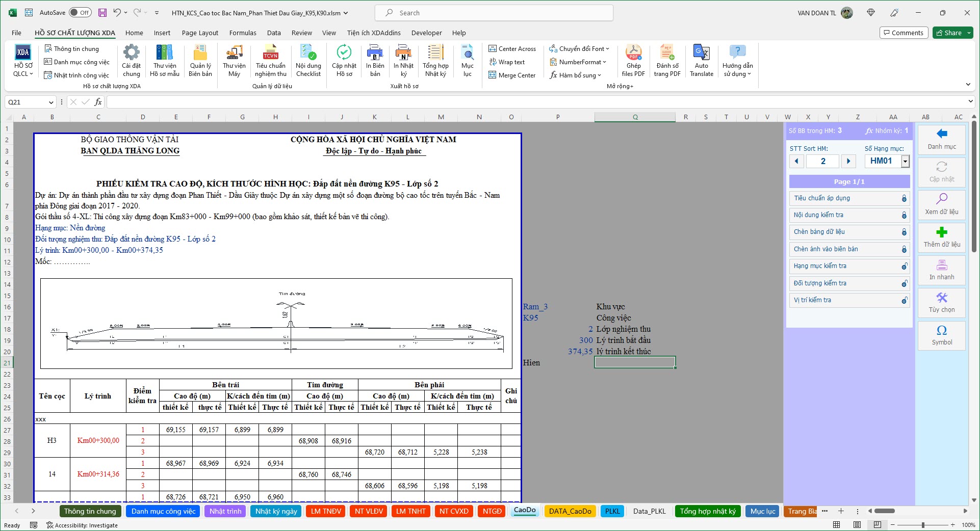Open Thư viện Hồ sơ mẫu library
This screenshot has width=980, height=531.
tap(164, 53)
